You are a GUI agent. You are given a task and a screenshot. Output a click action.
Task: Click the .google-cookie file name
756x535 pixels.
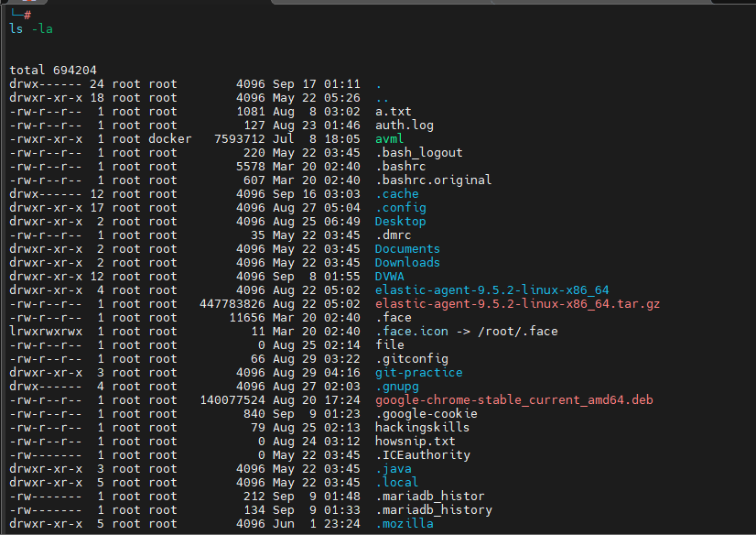pos(426,414)
